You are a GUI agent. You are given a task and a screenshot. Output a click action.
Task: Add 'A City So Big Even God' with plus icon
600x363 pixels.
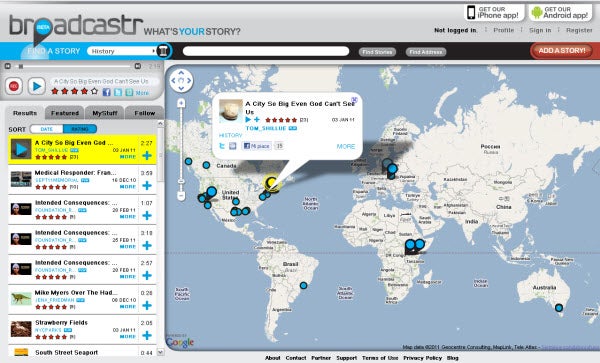[x=147, y=155]
